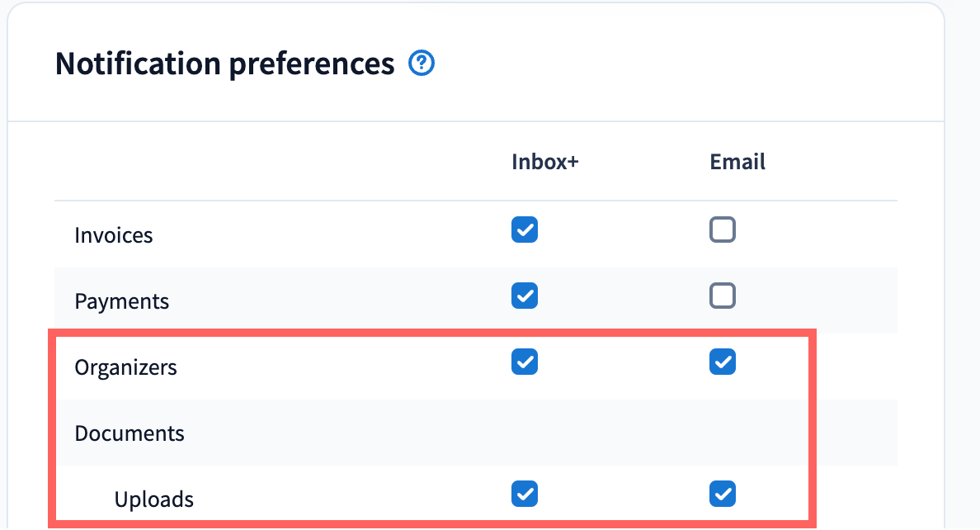Uncheck Inbox+ notifications for Invoices
Image resolution: width=980 pixels, height=530 pixels.
click(x=525, y=229)
